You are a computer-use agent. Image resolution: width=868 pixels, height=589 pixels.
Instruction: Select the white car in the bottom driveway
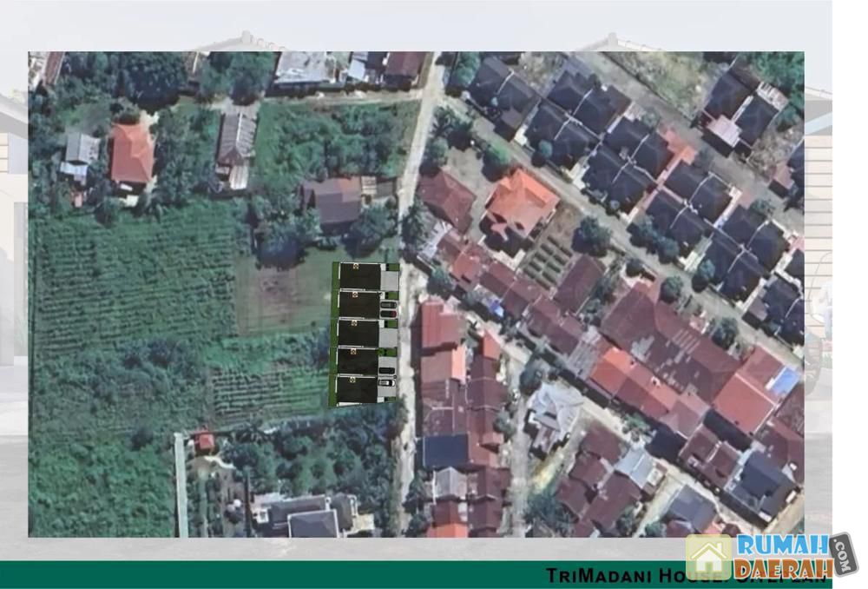click(x=386, y=382)
